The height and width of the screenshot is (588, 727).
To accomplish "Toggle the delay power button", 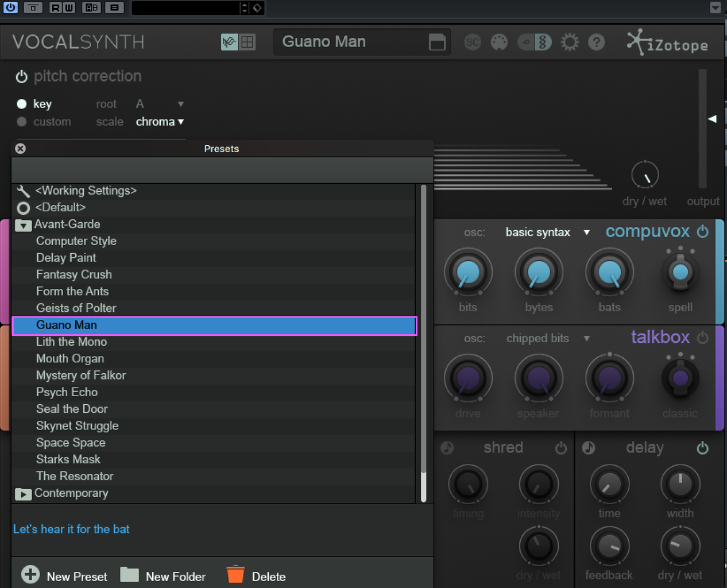I will 702,448.
